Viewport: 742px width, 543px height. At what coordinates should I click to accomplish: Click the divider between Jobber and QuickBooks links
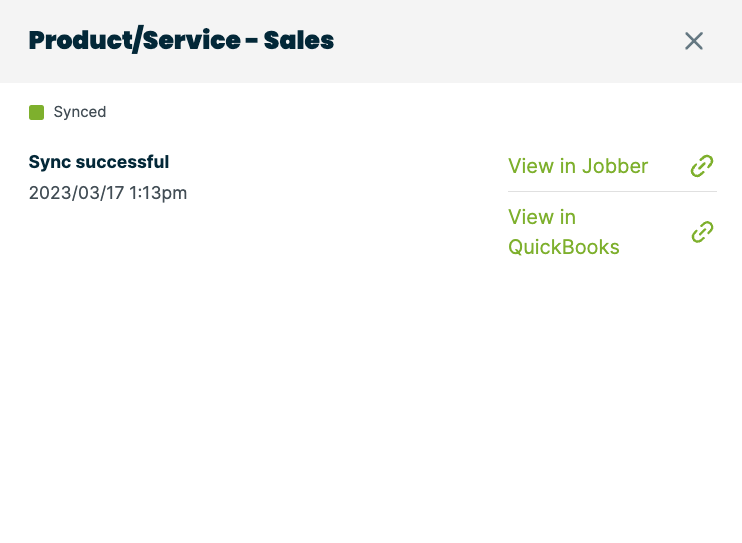(x=612, y=191)
